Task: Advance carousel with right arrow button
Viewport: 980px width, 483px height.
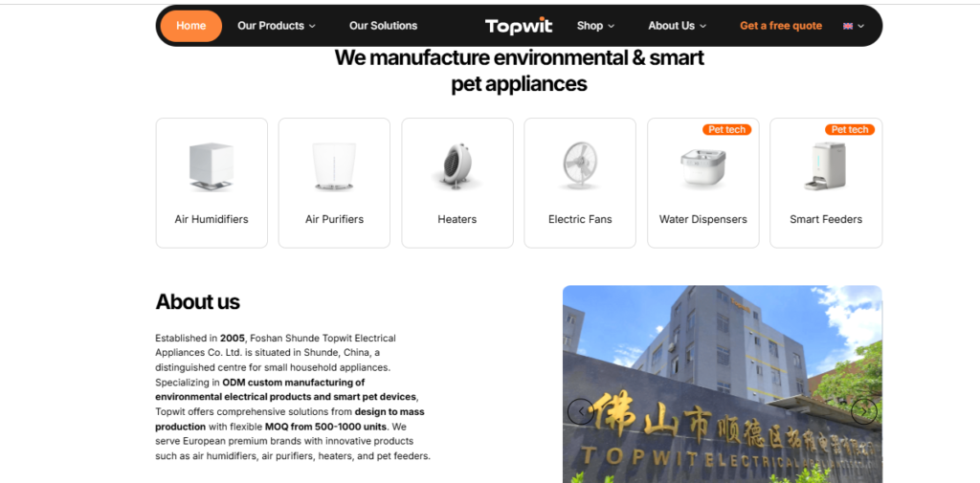Action: (864, 411)
